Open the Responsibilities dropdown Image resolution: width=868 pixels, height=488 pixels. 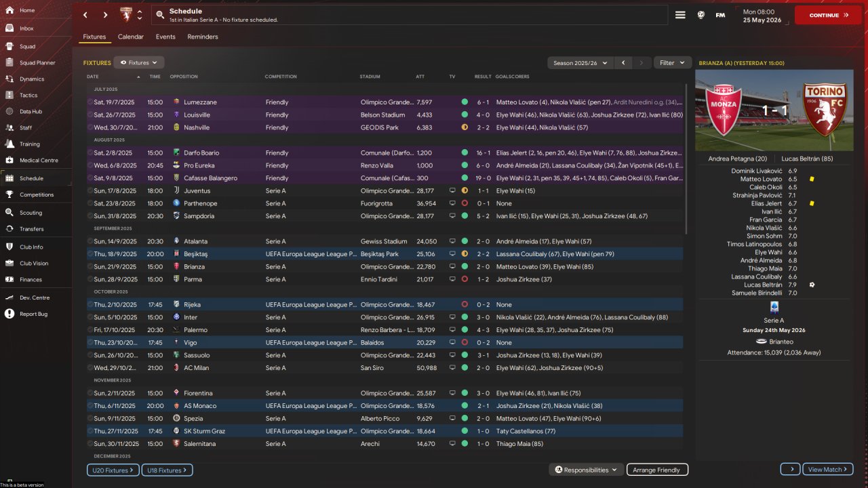pyautogui.click(x=587, y=470)
